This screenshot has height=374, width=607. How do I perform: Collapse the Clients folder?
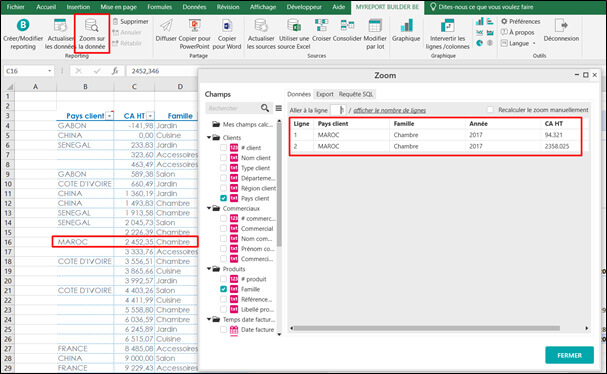(x=209, y=137)
